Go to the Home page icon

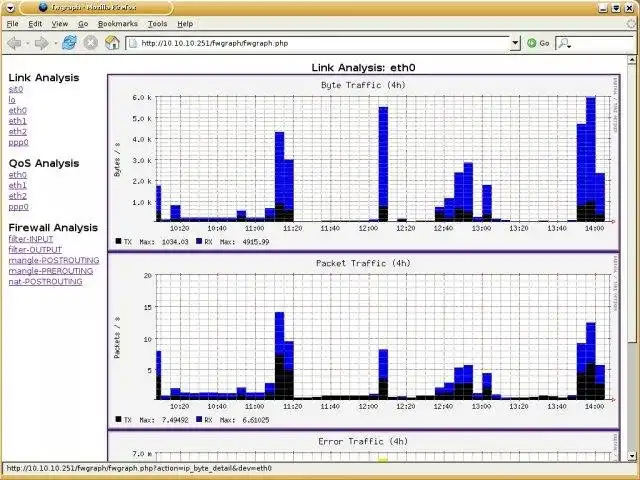(x=112, y=43)
